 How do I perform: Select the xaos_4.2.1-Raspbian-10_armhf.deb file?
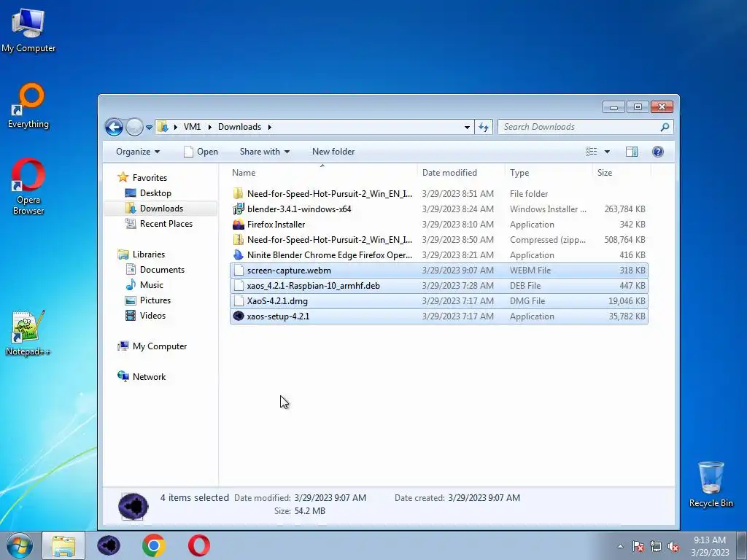pos(438,285)
